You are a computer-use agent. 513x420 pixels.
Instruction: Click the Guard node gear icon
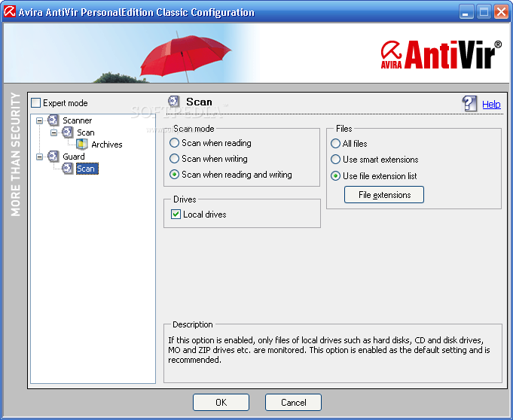[53, 157]
